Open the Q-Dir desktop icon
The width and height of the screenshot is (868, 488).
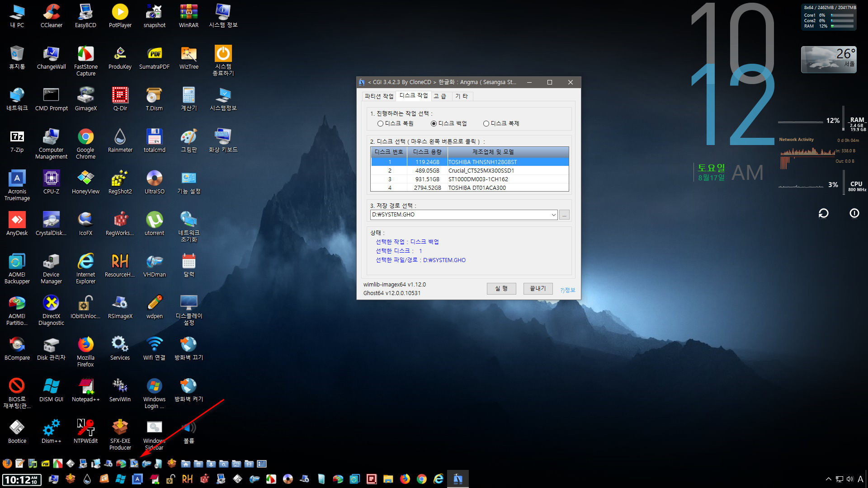coord(120,99)
